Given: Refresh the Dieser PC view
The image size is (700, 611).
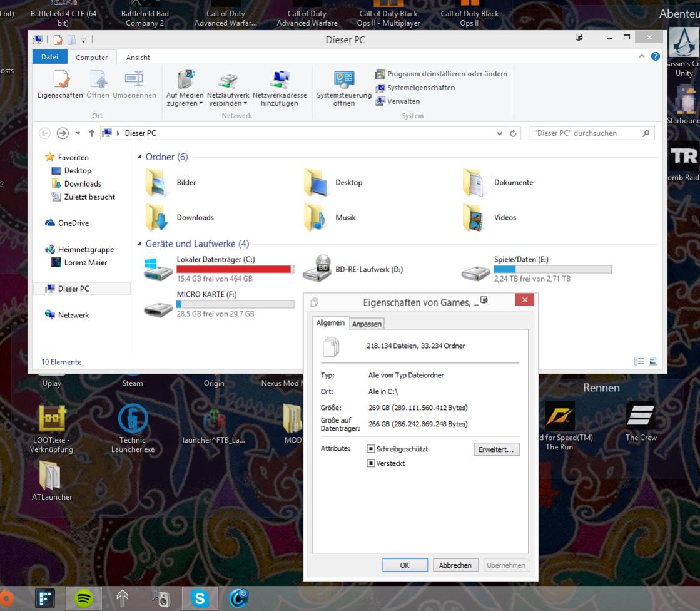Looking at the screenshot, I should [514, 133].
